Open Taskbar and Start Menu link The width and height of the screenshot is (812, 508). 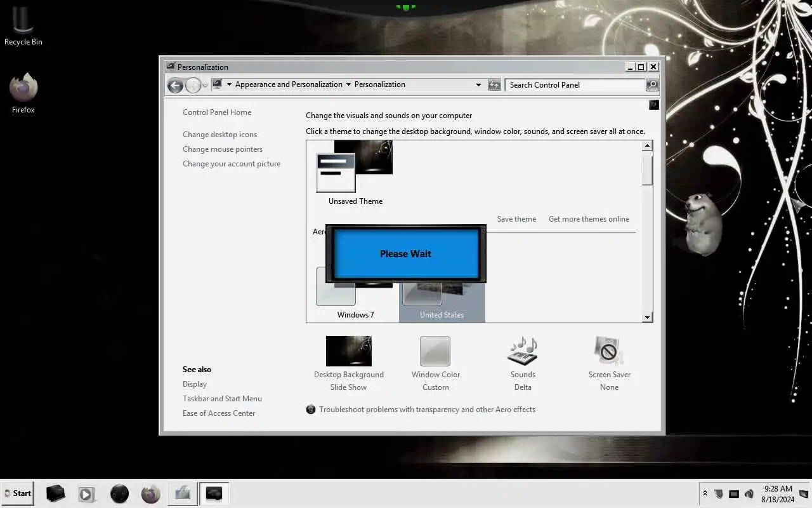[x=222, y=399]
